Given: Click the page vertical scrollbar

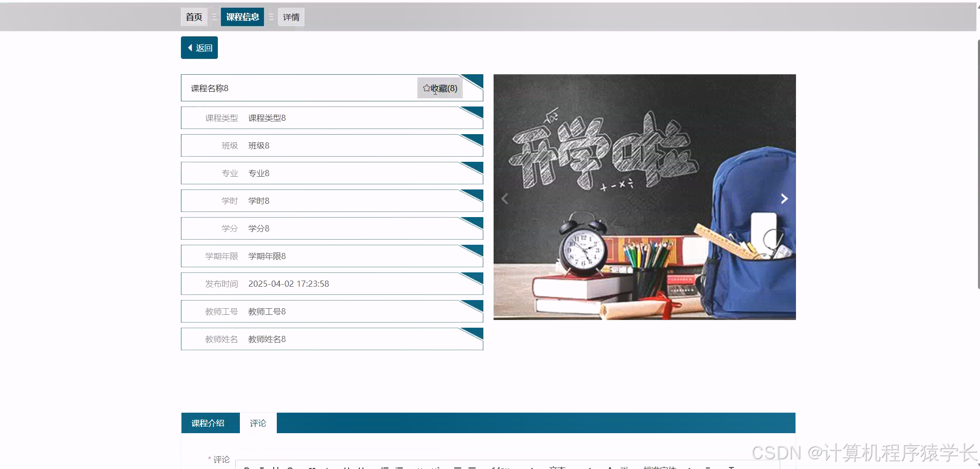Looking at the screenshot, I should tap(978, 164).
